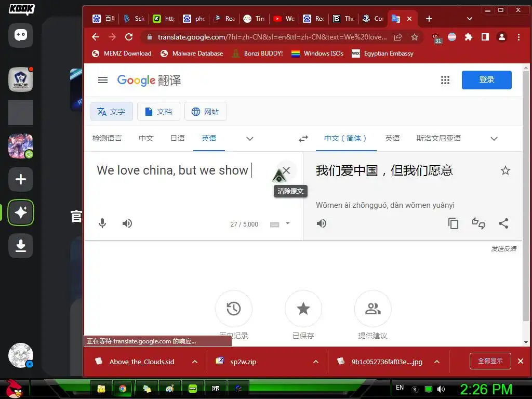Expand 9b1c052736faf03e jpg download options

(437, 362)
